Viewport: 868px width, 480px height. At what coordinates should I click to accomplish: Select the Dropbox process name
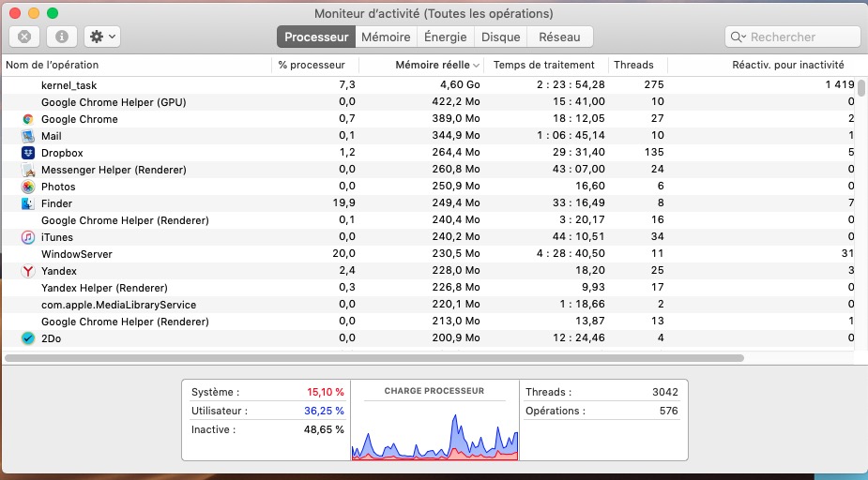point(62,153)
